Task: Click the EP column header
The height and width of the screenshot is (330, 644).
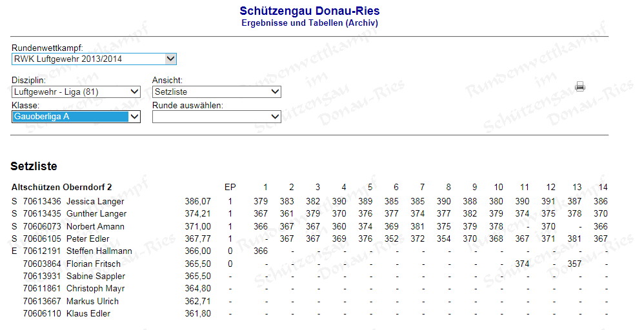Action: (230, 187)
